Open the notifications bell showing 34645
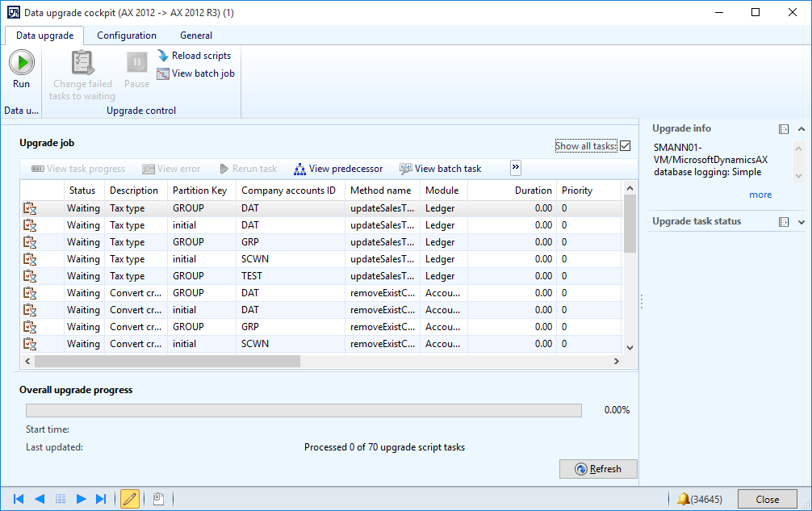This screenshot has width=812, height=511. coord(700,499)
